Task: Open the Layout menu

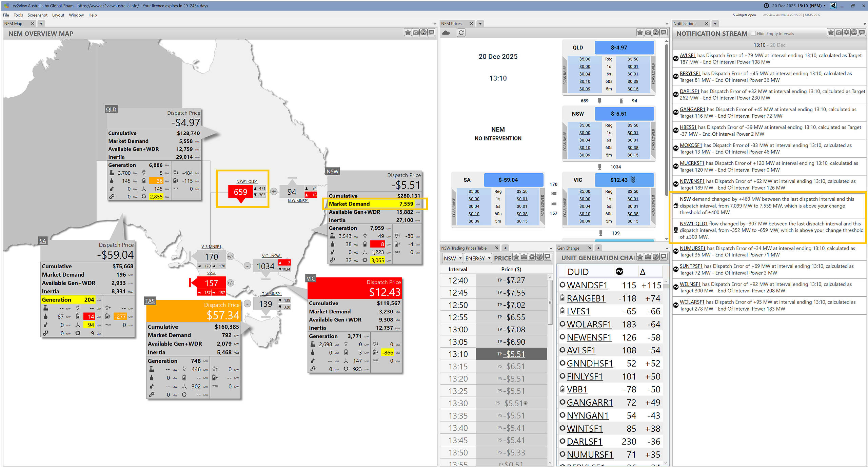Action: (x=58, y=15)
